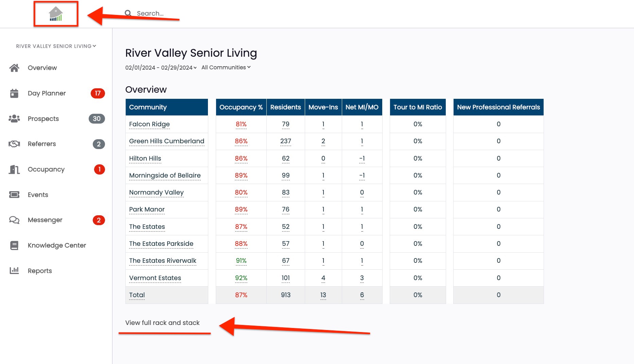Click the search magnifier icon
634x364 pixels.
(128, 13)
